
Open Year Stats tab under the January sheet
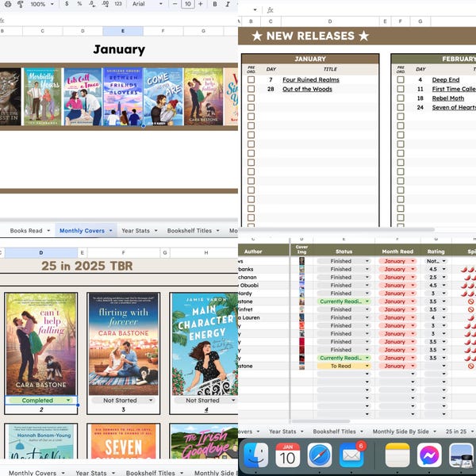click(136, 231)
